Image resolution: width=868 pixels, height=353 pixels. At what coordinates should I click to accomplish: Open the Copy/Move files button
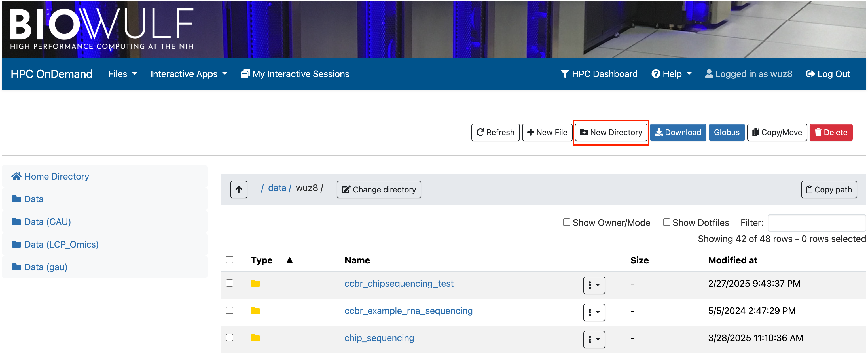coord(777,132)
